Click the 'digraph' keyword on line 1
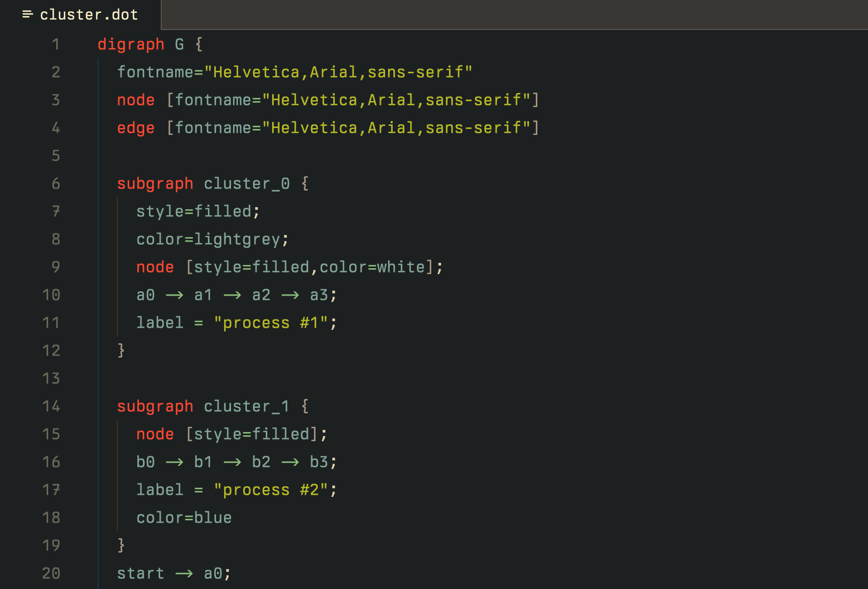This screenshot has height=589, width=868. [131, 44]
